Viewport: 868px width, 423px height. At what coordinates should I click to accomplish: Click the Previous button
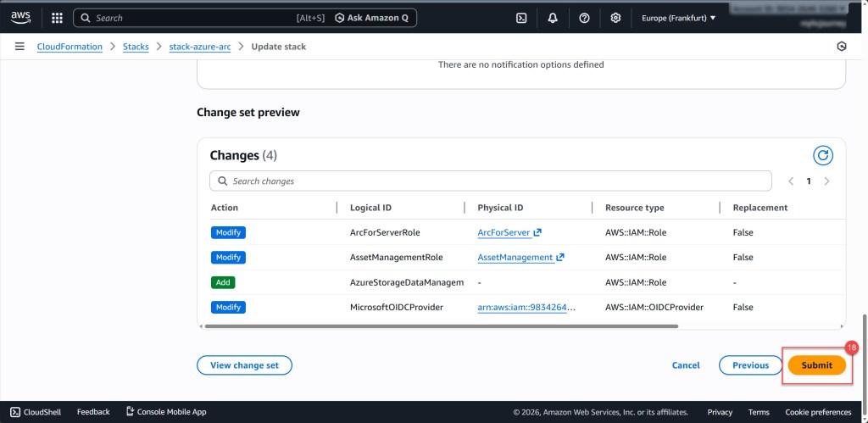pos(750,365)
